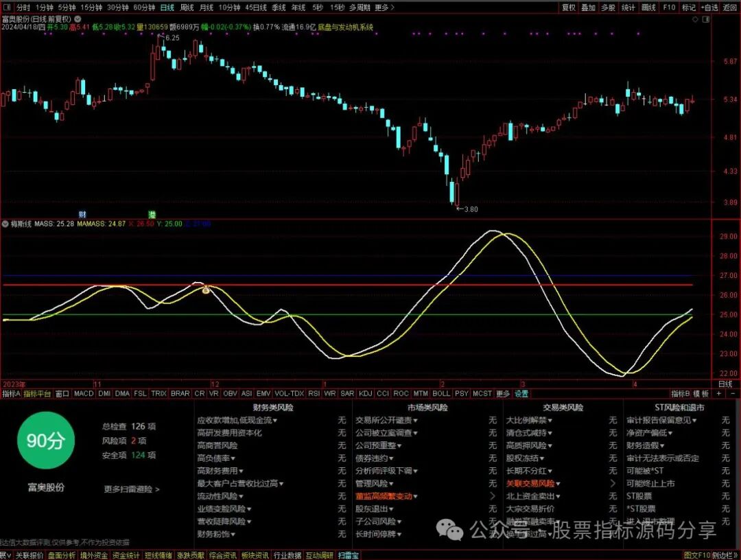
Task: Click the 叠加 overlay button
Action: pos(589,8)
